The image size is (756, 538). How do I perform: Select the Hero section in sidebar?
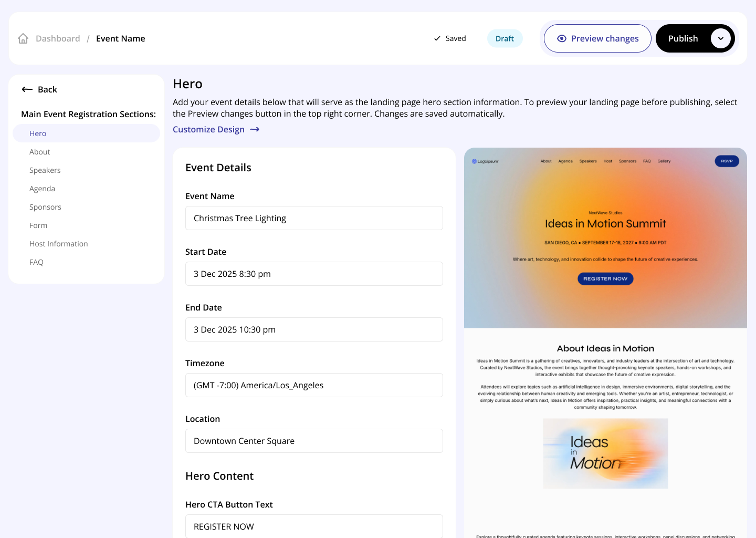coord(86,133)
